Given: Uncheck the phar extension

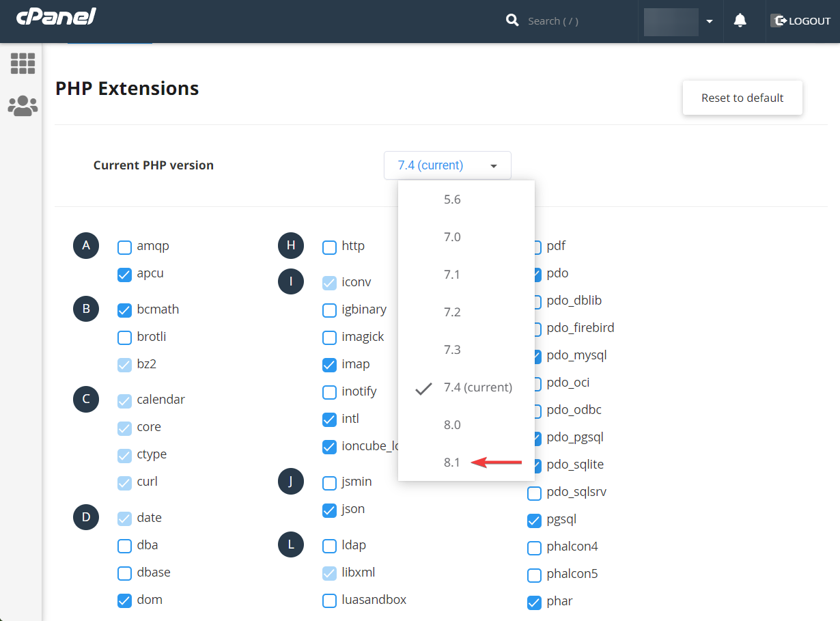Looking at the screenshot, I should click(534, 603).
